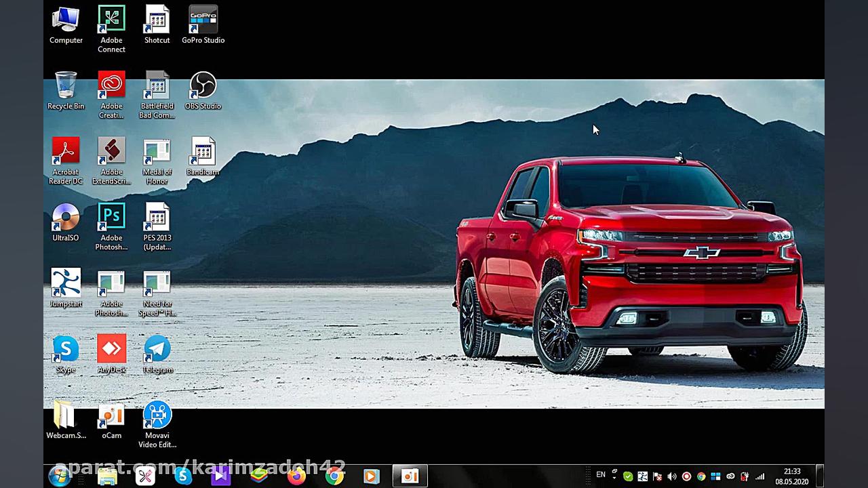Select Adobe ExtendScript desktop icon
Image resolution: width=868 pixels, height=488 pixels.
point(111,161)
